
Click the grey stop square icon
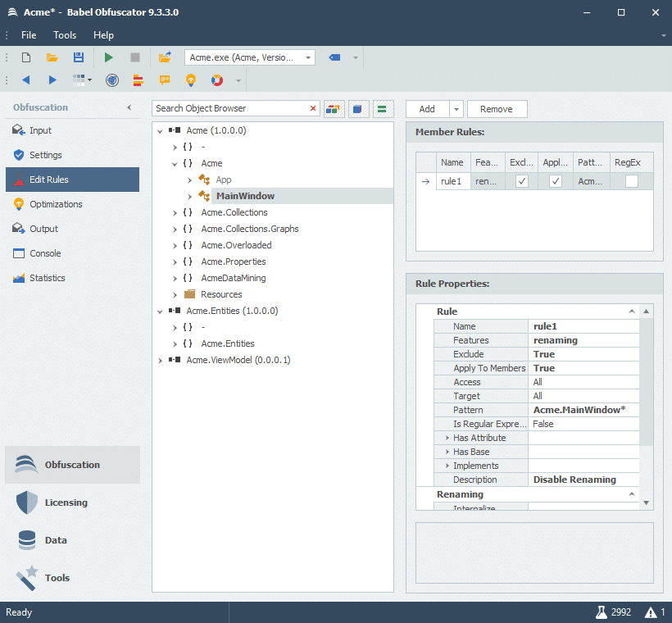[135, 57]
